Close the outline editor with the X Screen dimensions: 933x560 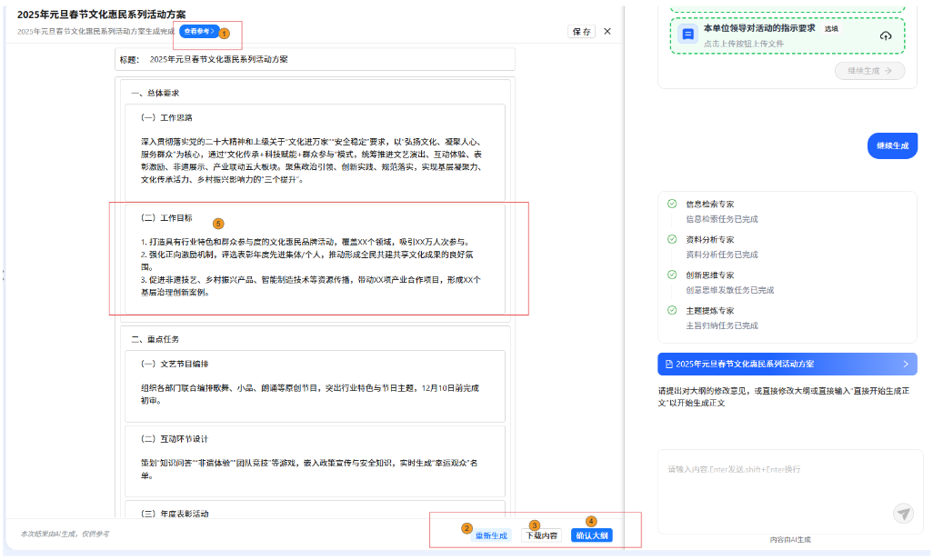tap(607, 32)
